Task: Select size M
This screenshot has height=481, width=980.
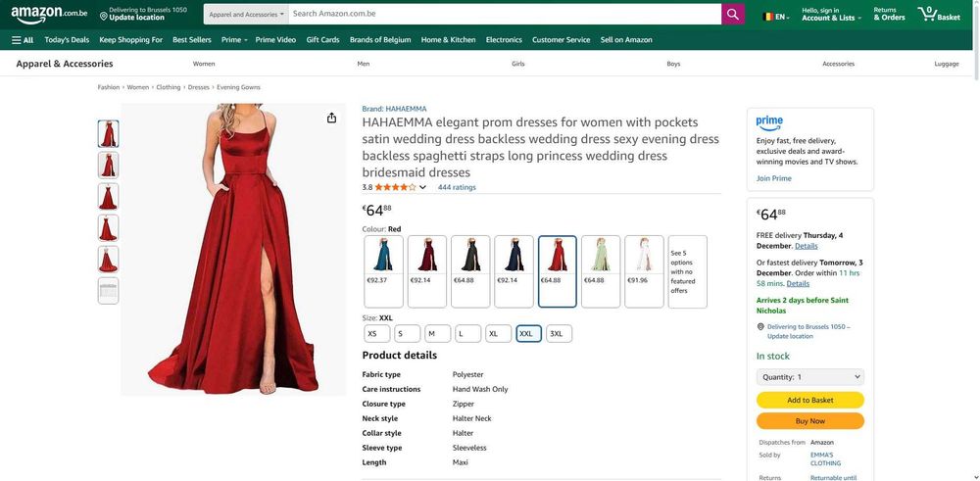Action: pos(437,334)
